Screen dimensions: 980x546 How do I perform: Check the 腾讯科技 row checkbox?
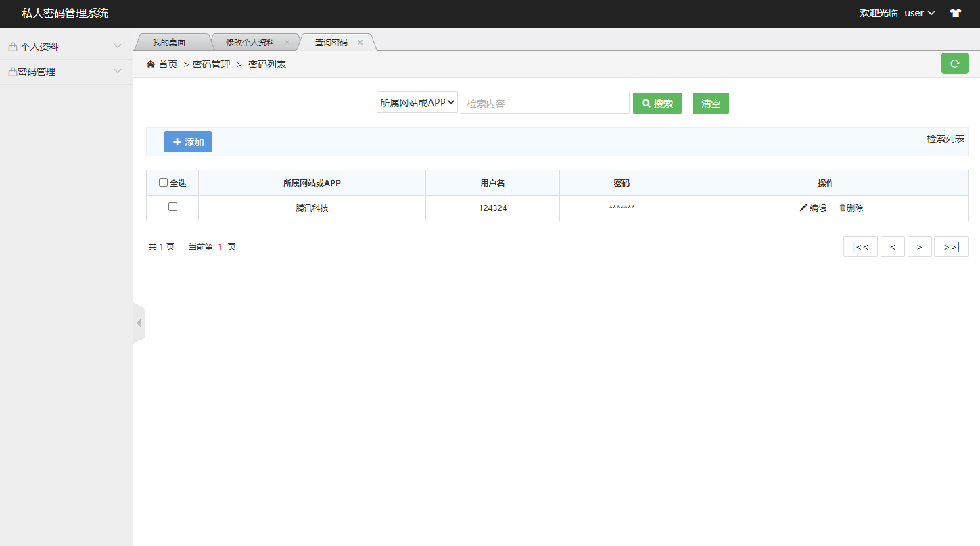click(172, 207)
